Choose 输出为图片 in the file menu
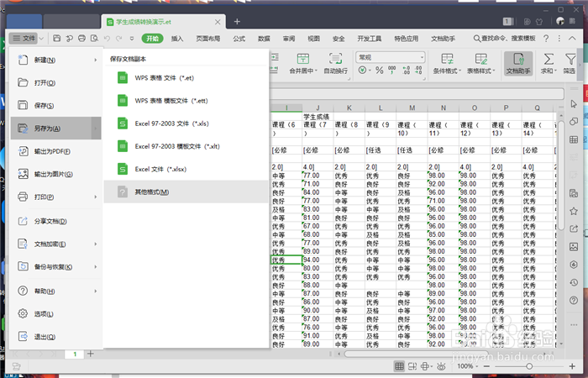 [56, 174]
